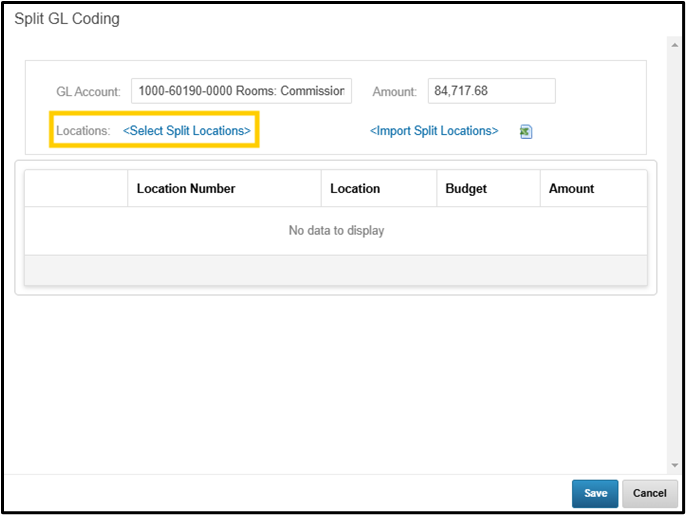Cancel the Split GL Coding dialog
This screenshot has width=686, height=515.
[649, 493]
